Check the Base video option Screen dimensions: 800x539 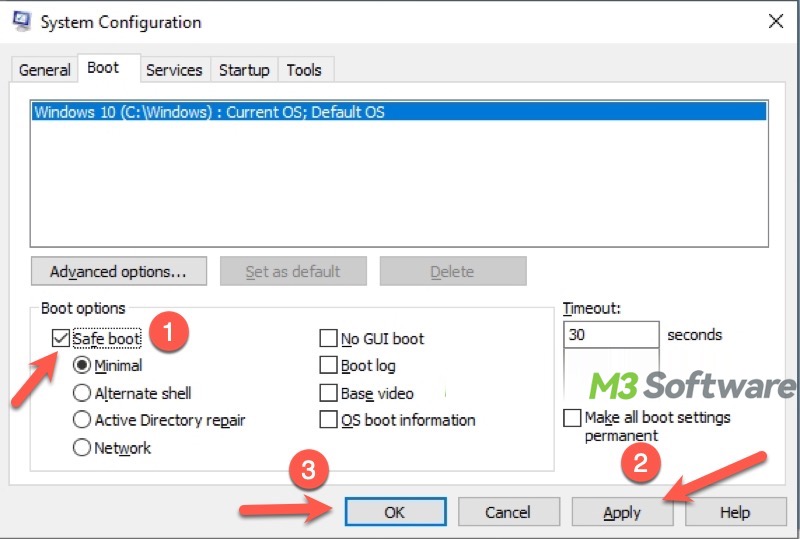click(328, 393)
